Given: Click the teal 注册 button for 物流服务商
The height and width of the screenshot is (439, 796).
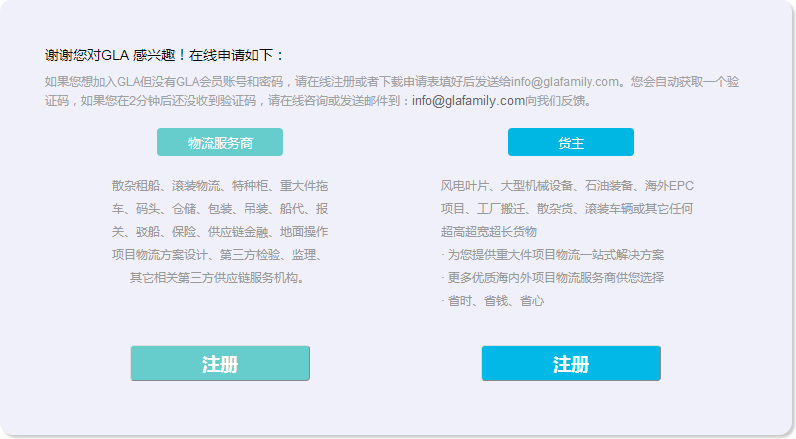Looking at the screenshot, I should click(220, 364).
